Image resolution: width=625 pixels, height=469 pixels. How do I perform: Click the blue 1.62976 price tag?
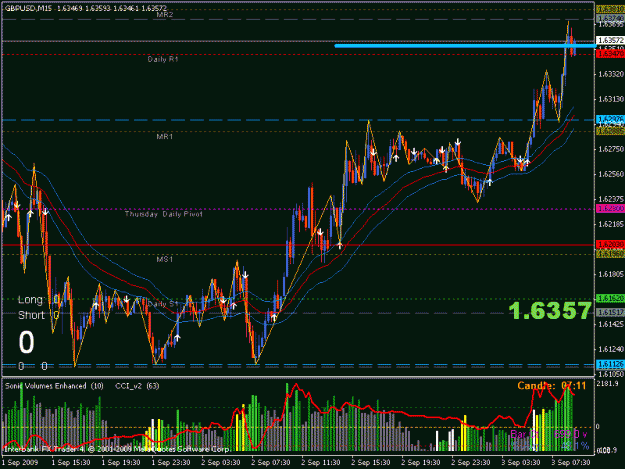coord(610,119)
